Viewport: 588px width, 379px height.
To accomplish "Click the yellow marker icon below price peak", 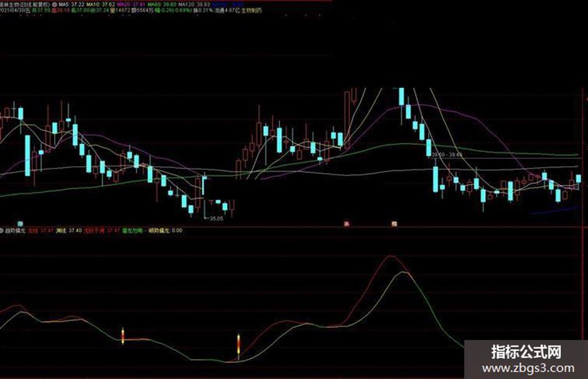I will pyautogui.click(x=394, y=224).
